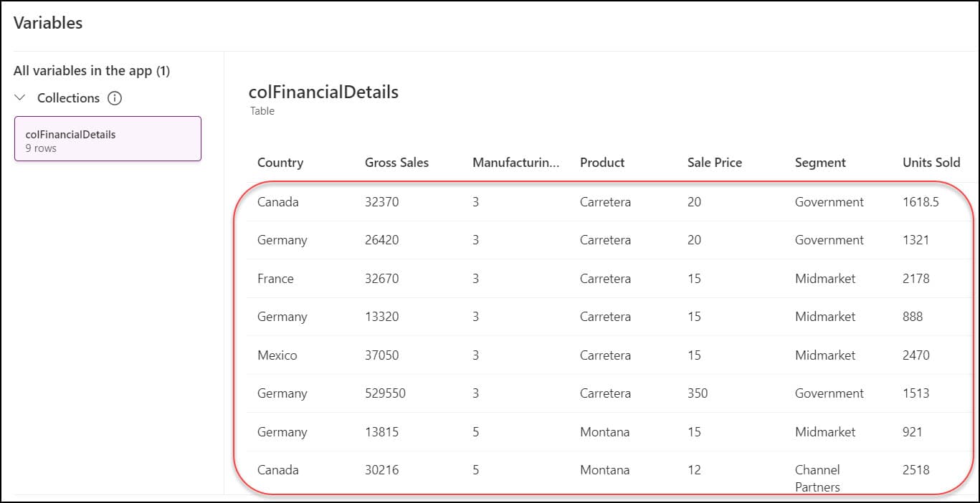
Task: Click the gross sales value 13815
Action: 382,432
